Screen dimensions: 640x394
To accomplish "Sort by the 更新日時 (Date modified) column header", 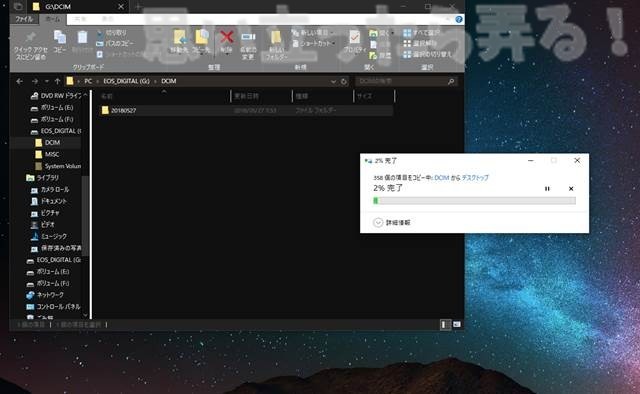I will point(262,96).
